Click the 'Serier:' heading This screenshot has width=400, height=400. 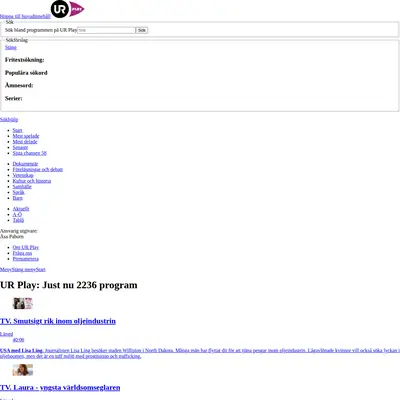(14, 98)
